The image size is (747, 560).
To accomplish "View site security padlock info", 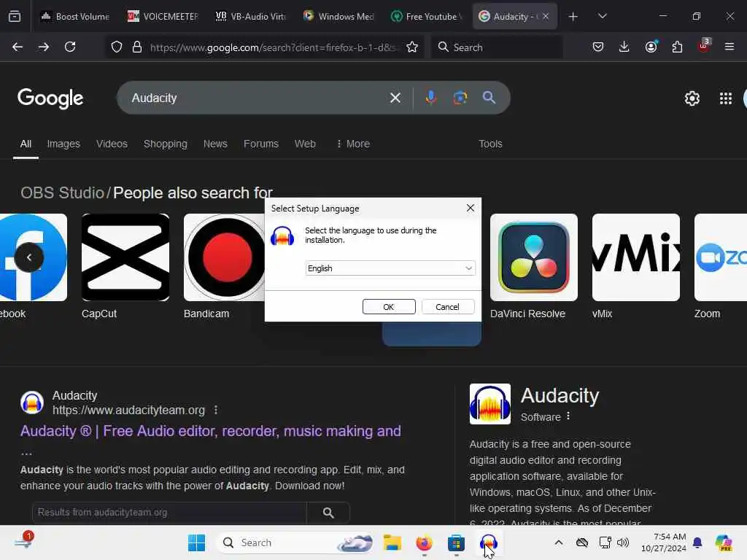I will (137, 47).
